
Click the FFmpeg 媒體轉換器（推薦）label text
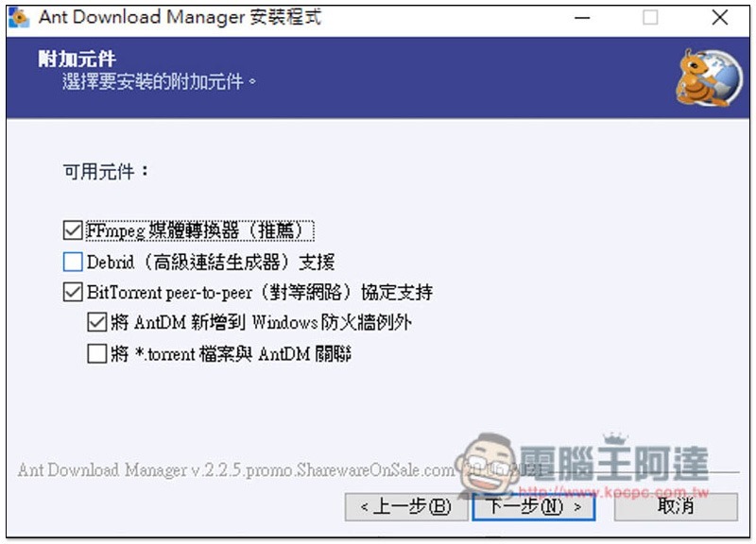pos(200,230)
